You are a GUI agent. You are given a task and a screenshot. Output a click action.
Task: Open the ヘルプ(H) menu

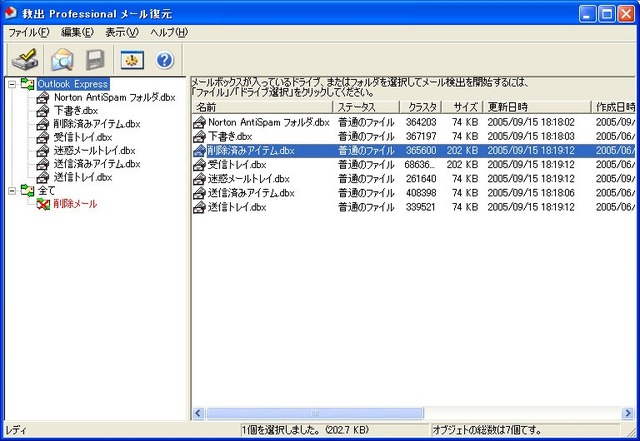[x=169, y=32]
